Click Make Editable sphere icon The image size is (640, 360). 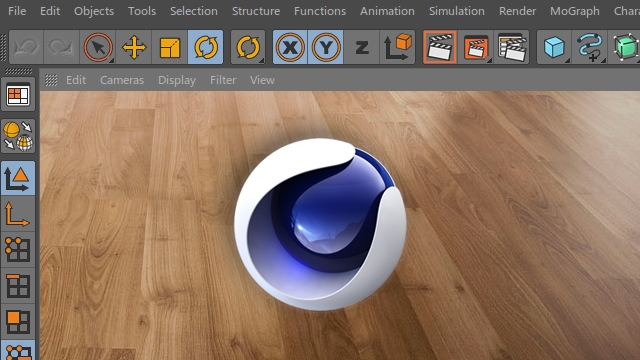[x=18, y=136]
